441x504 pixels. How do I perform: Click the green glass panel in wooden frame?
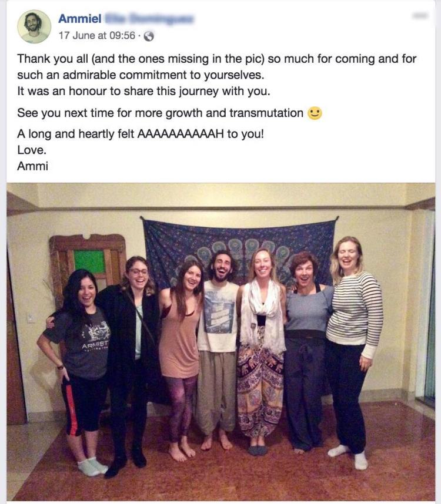(x=90, y=261)
